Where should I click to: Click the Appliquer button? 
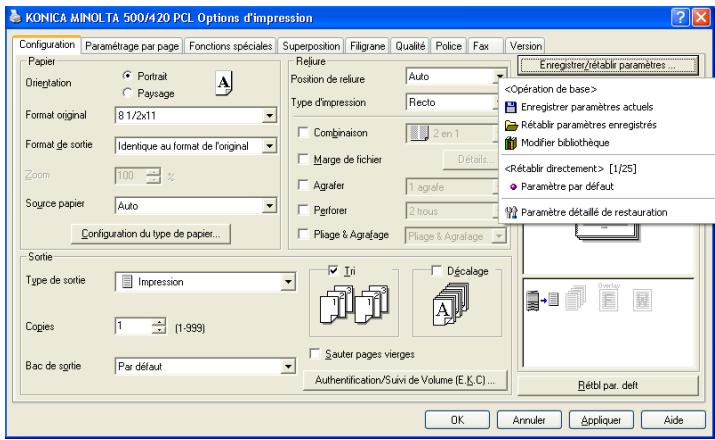click(x=601, y=420)
